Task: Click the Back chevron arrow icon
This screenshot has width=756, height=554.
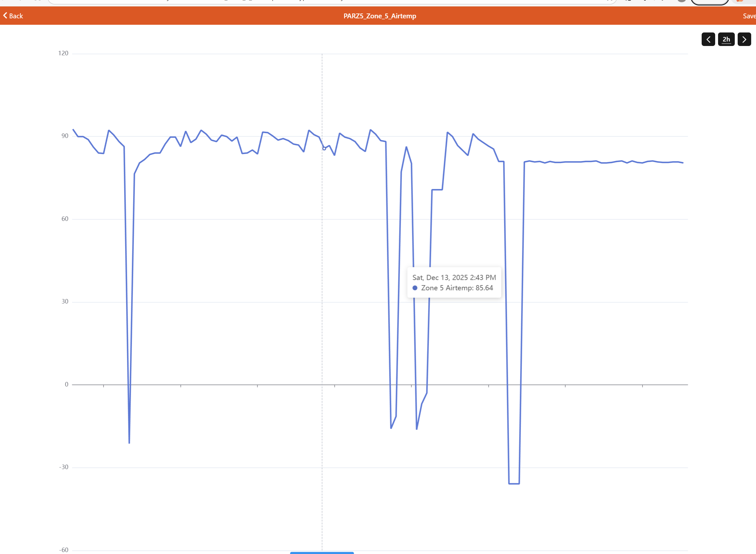Action: 5,15
